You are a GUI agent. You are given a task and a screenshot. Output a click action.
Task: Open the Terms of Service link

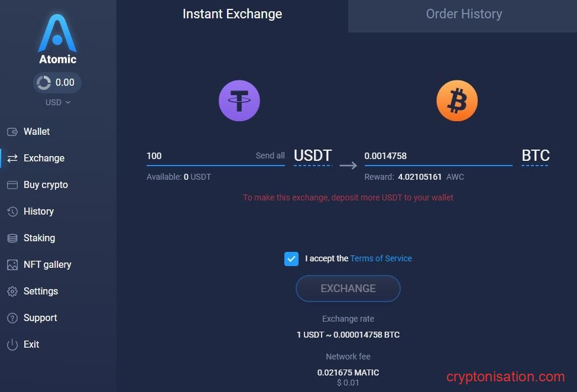click(x=381, y=258)
